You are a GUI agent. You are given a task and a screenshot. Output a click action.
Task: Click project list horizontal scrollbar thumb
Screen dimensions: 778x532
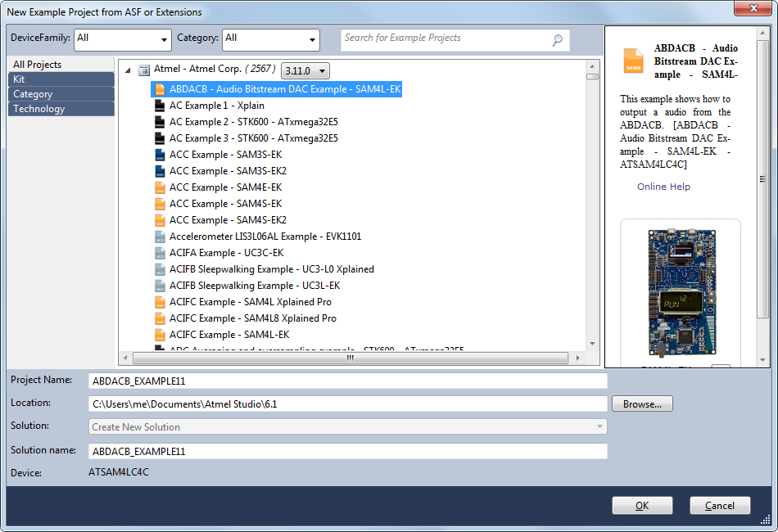pyautogui.click(x=351, y=358)
